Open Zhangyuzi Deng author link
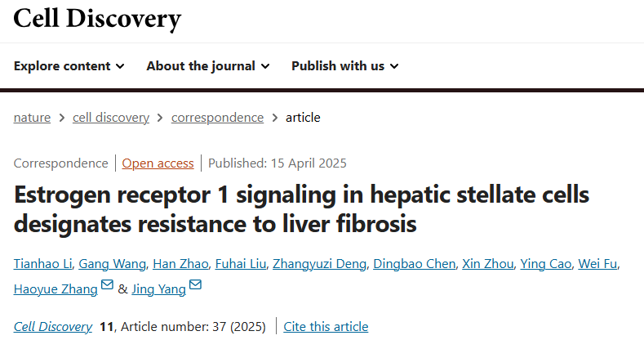The width and height of the screenshot is (644, 340). click(319, 264)
